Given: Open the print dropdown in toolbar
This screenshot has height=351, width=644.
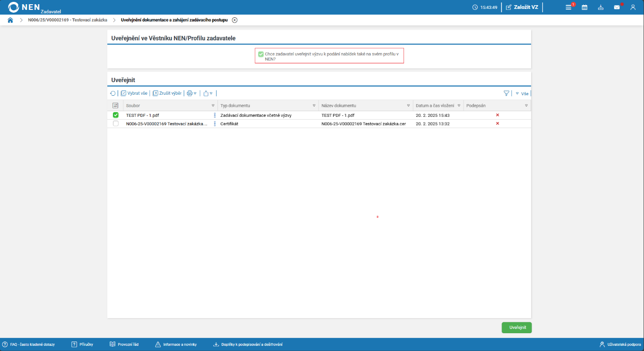Looking at the screenshot, I should (191, 93).
